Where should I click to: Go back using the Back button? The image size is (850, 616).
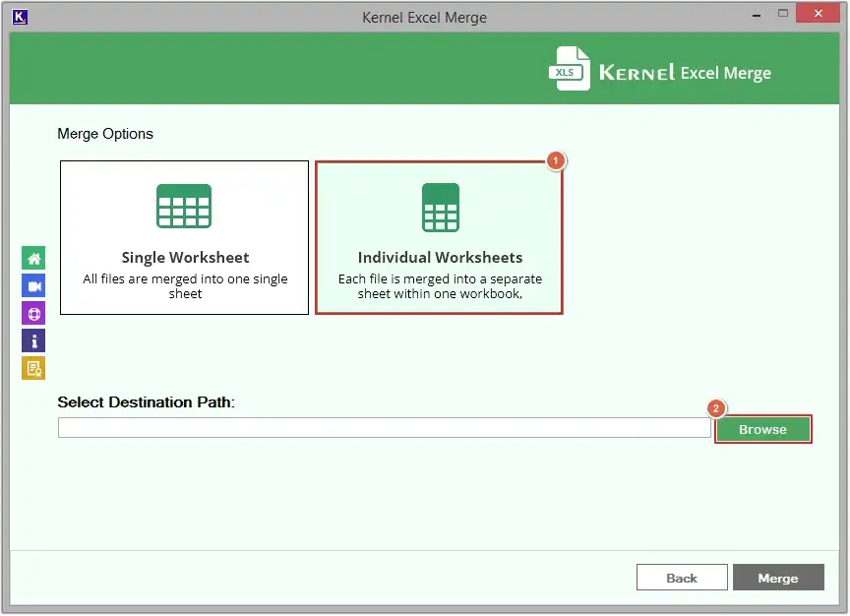coord(682,578)
